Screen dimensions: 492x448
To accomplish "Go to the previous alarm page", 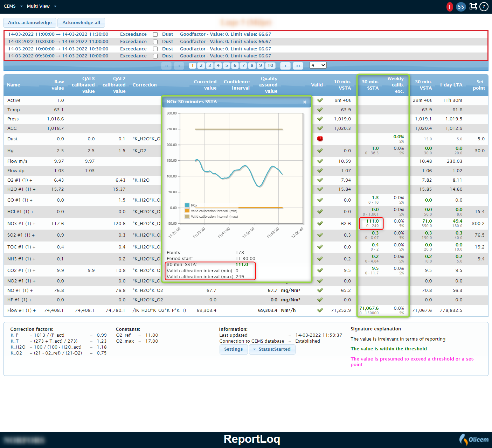I will point(179,65).
